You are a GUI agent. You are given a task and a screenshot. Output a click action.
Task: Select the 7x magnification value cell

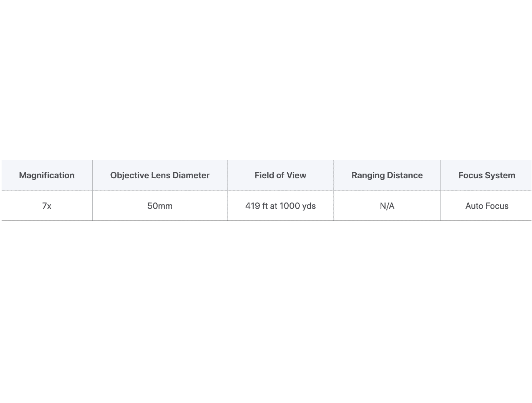click(x=47, y=206)
